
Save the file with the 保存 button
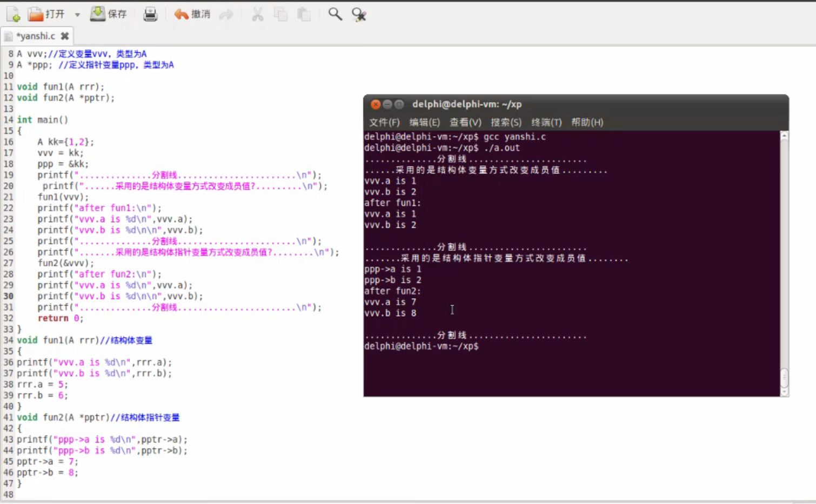(x=108, y=14)
